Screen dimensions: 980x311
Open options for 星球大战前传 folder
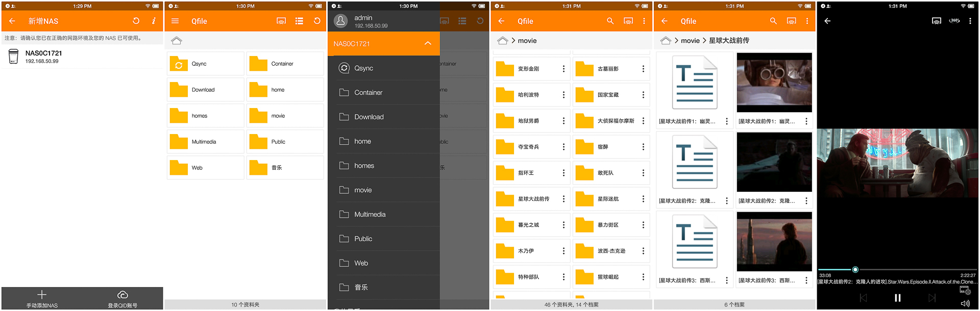click(x=563, y=199)
